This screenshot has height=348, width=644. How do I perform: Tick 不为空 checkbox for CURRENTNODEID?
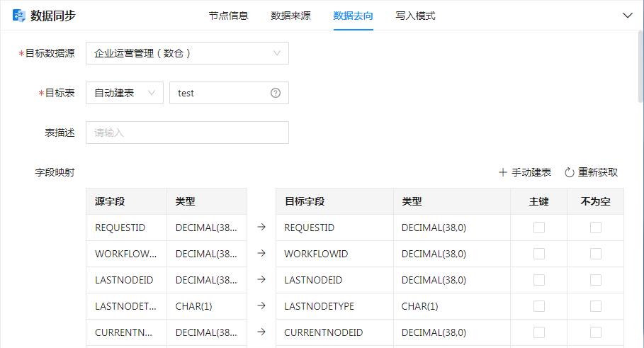coord(596,332)
